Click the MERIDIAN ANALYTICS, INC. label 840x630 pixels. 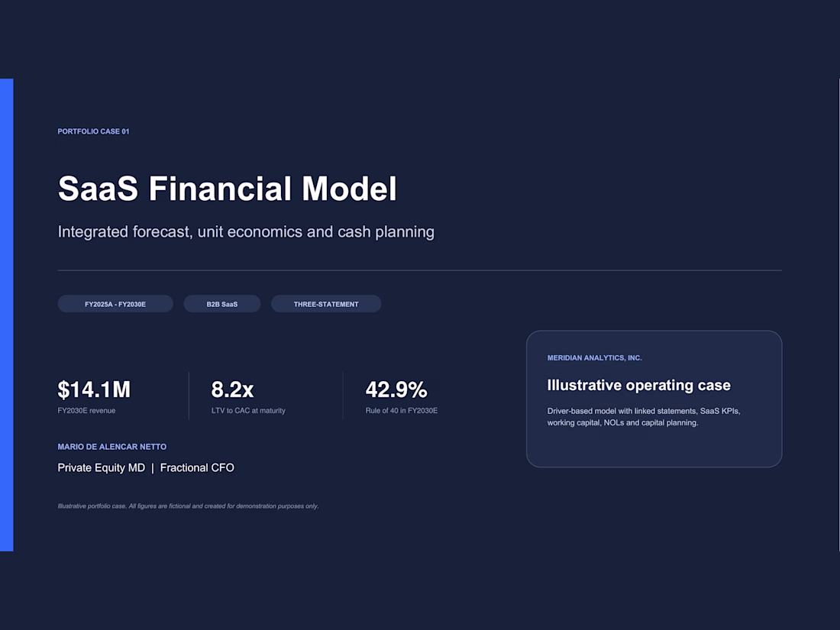(594, 358)
